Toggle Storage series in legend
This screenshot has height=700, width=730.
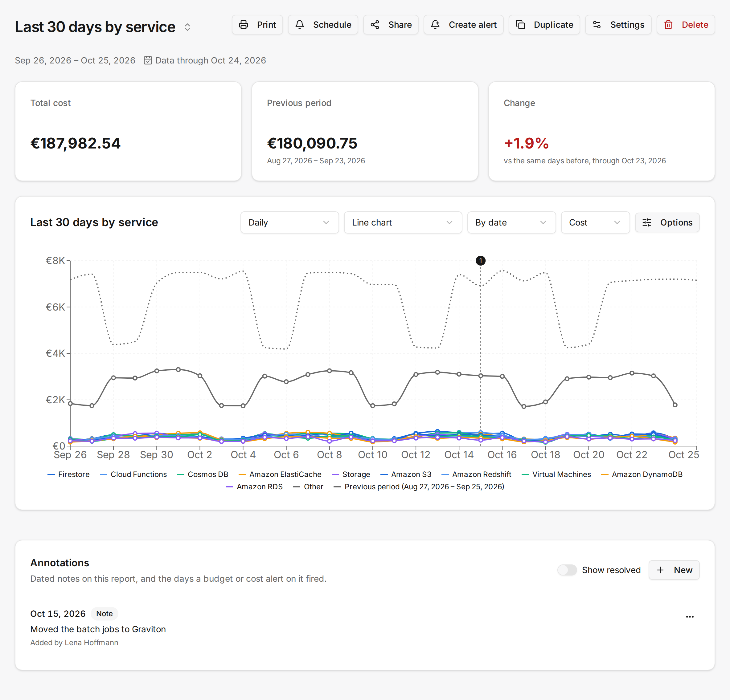point(351,474)
